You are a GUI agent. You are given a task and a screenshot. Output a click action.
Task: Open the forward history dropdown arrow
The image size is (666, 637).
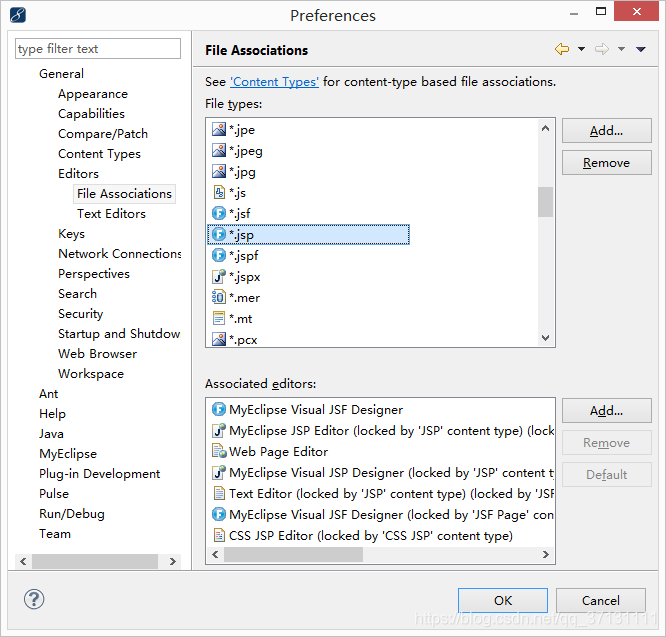click(x=621, y=49)
